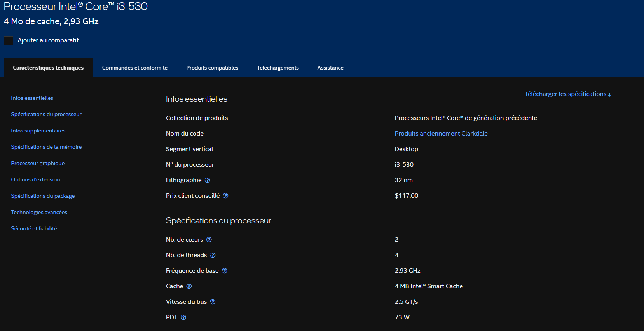Open the Nb. de threads help icon
The height and width of the screenshot is (331, 644).
click(x=213, y=255)
